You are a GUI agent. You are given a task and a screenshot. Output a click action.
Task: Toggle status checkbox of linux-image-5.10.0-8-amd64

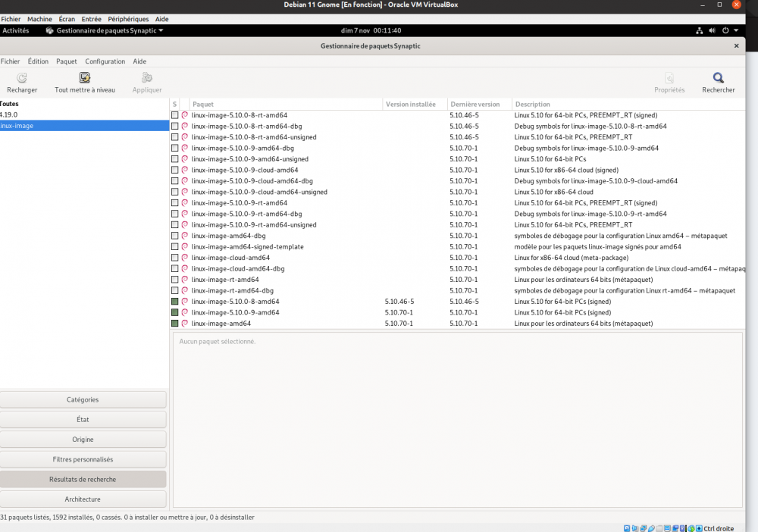tap(175, 302)
